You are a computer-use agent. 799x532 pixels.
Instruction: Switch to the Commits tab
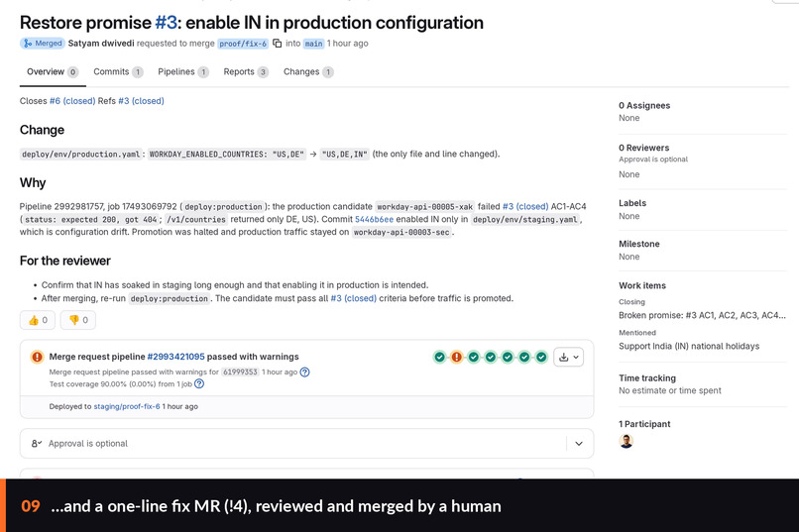pos(118,71)
